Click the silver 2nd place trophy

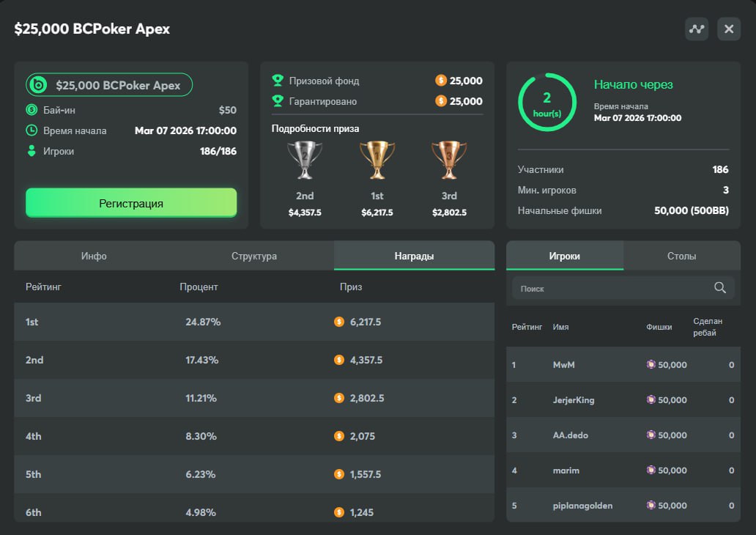pos(305,160)
